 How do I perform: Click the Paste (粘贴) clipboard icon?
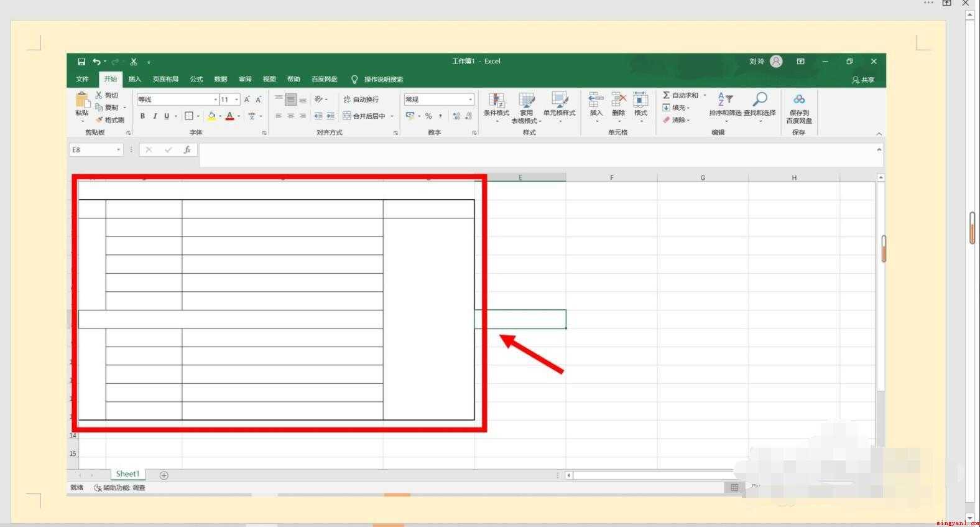pyautogui.click(x=82, y=100)
